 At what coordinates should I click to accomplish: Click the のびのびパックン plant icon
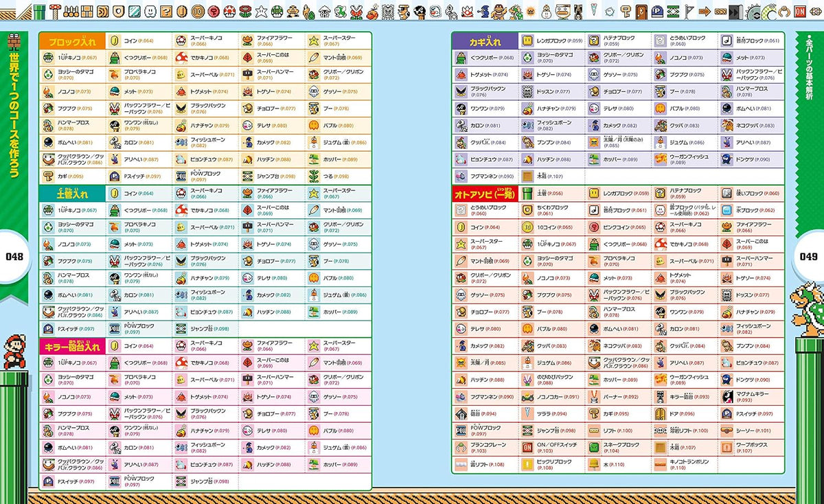pyautogui.click(x=527, y=380)
